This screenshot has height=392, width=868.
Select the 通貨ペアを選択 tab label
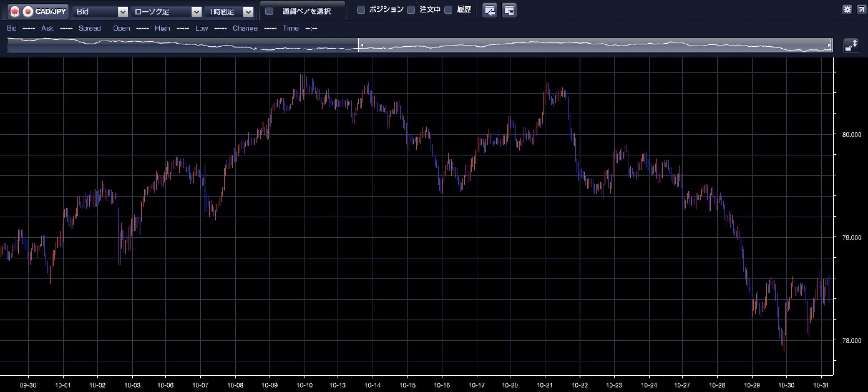pos(306,11)
